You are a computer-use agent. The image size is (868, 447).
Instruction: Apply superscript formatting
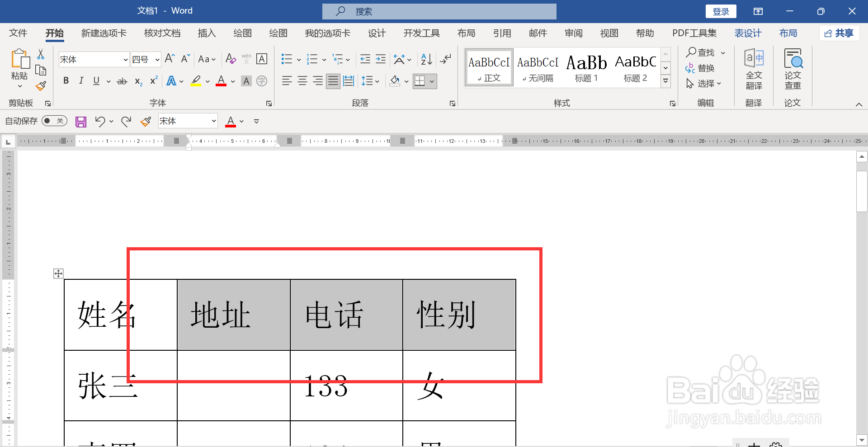(154, 80)
